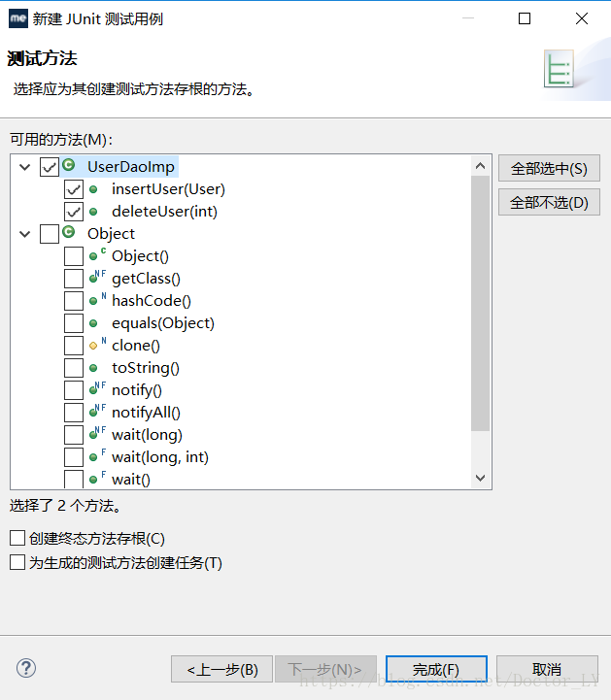611x700 pixels.
Task: Select the wait(long, int) row text
Action: tap(160, 457)
